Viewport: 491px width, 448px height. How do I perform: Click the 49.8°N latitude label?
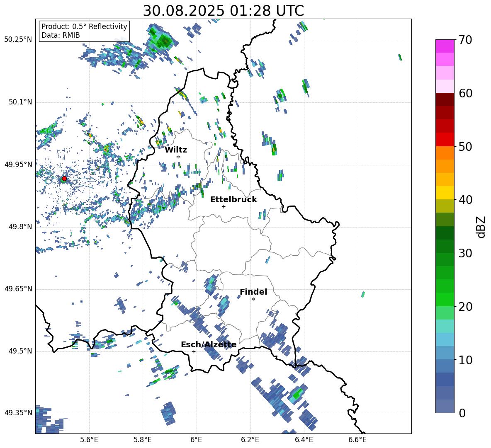coord(20,227)
